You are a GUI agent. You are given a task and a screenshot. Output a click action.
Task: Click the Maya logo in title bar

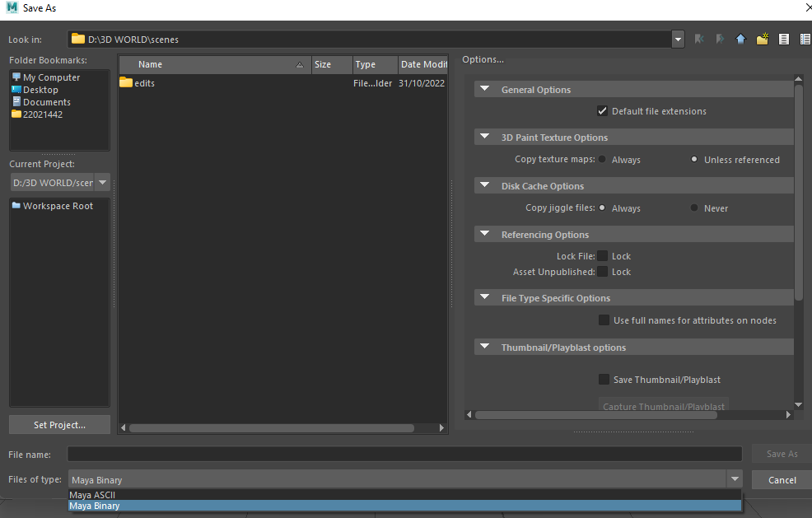pyautogui.click(x=12, y=7)
